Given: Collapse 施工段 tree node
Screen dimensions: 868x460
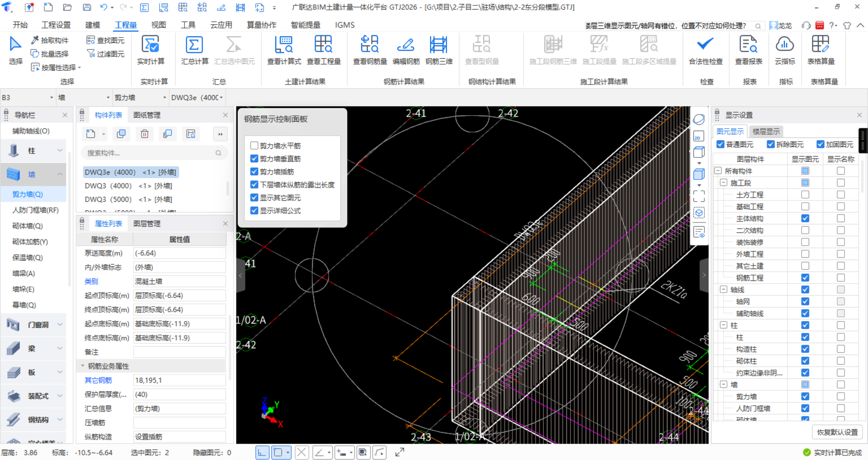Looking at the screenshot, I should tap(723, 183).
